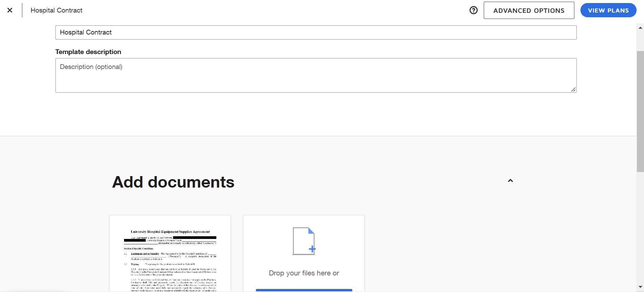644x292 pixels.
Task: Click the 'Drop your files here or' text
Action: (304, 273)
